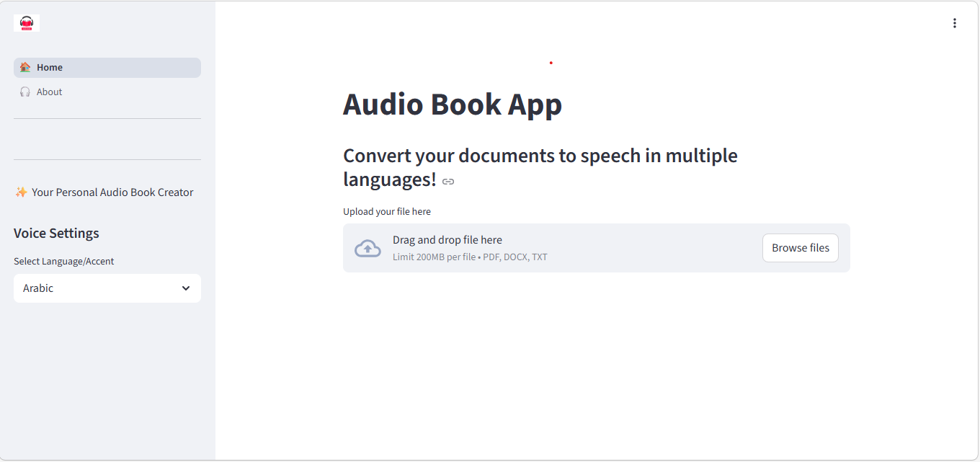Click Upload your file here label
The height and width of the screenshot is (462, 980).
(386, 211)
